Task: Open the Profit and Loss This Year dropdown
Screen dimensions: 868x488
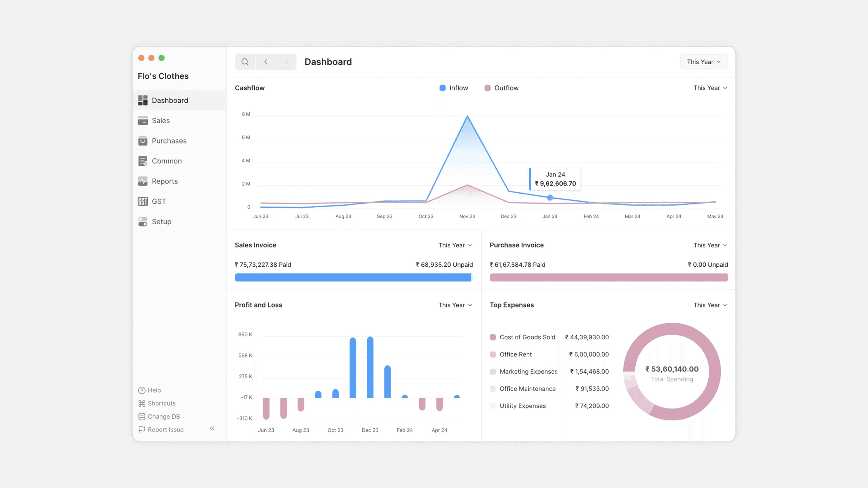Action: tap(455, 305)
